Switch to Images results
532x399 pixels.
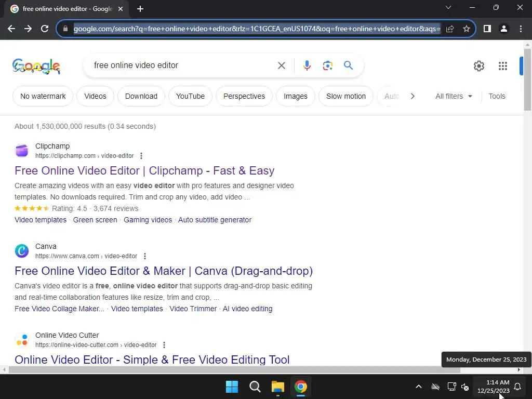coord(296,96)
